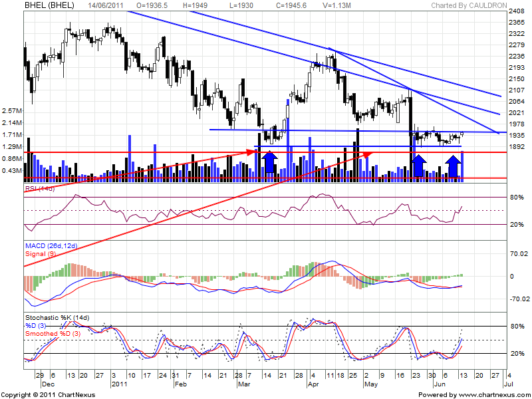Click the 2.57M volume axis label
Image resolution: width=532 pixels, height=399 pixels.
(x=13, y=111)
